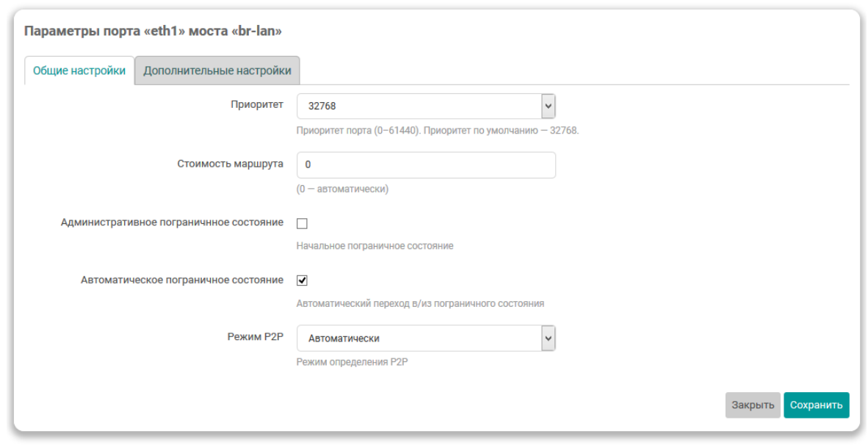Enable the Административное пограничное состояние checkbox

(302, 223)
